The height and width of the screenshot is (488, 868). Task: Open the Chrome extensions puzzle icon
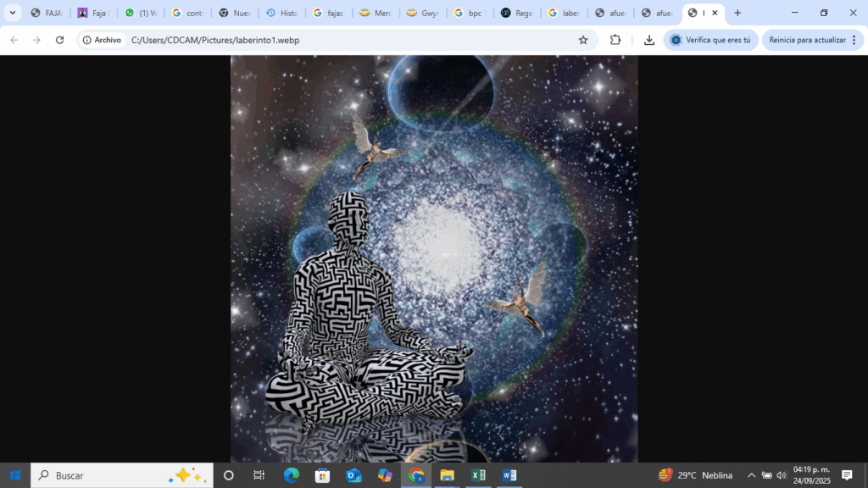click(615, 40)
